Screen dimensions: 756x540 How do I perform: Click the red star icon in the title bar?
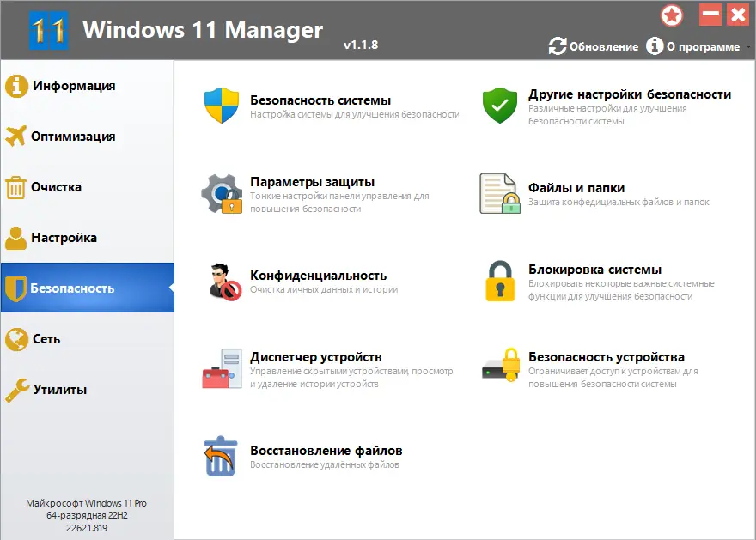pos(672,15)
